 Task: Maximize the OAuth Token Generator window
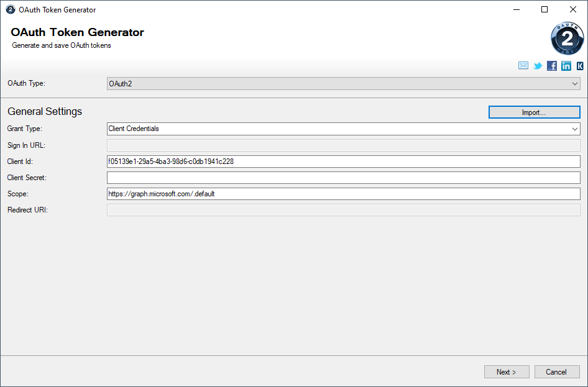pyautogui.click(x=544, y=9)
